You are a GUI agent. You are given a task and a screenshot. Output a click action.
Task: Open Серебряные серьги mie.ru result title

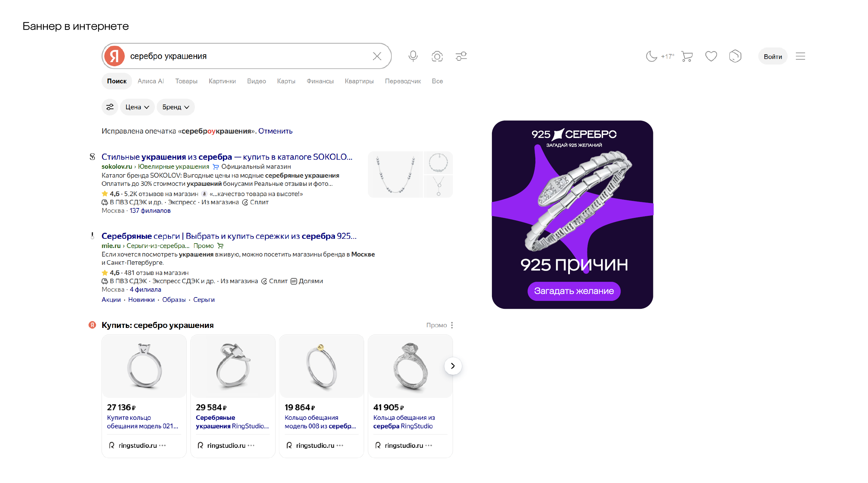point(229,236)
